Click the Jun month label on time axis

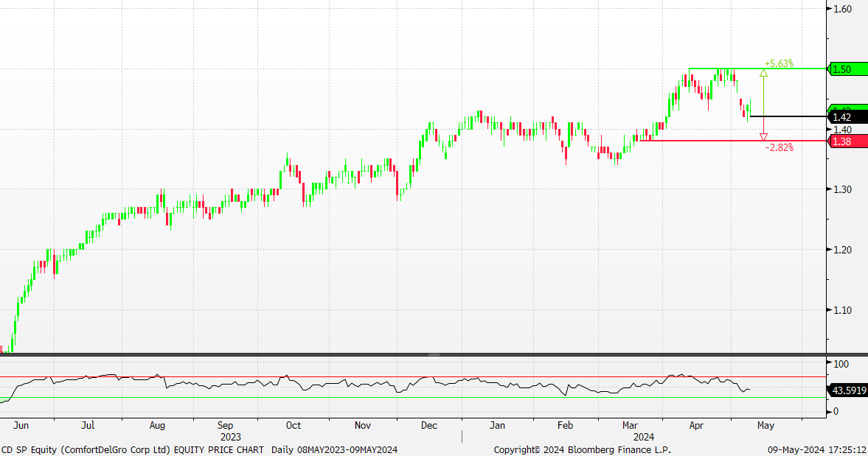pos(21,425)
